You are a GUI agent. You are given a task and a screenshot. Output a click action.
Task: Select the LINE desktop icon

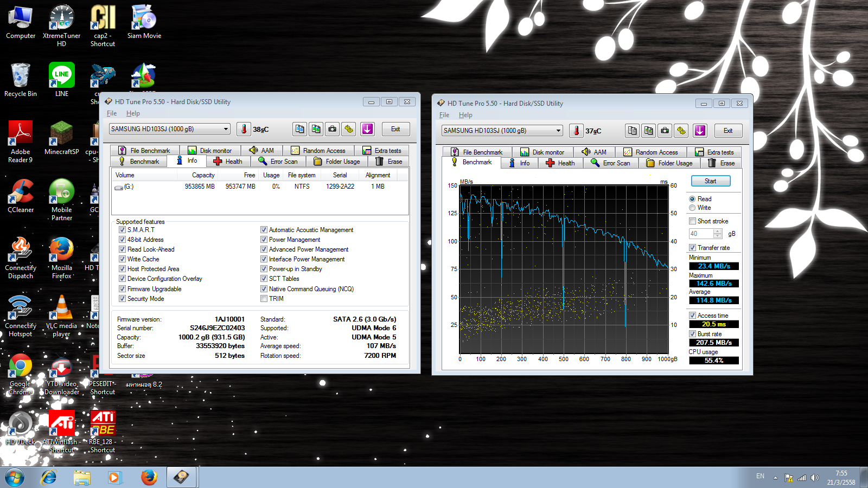click(x=62, y=79)
